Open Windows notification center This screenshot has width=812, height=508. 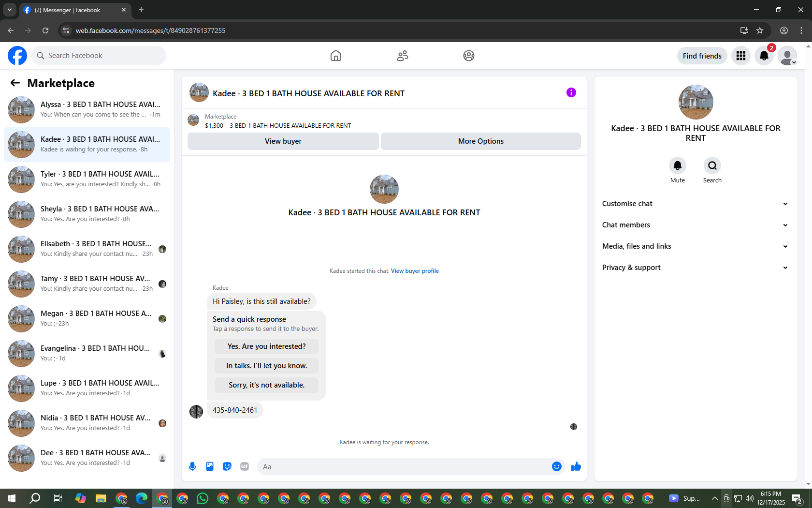(x=797, y=498)
